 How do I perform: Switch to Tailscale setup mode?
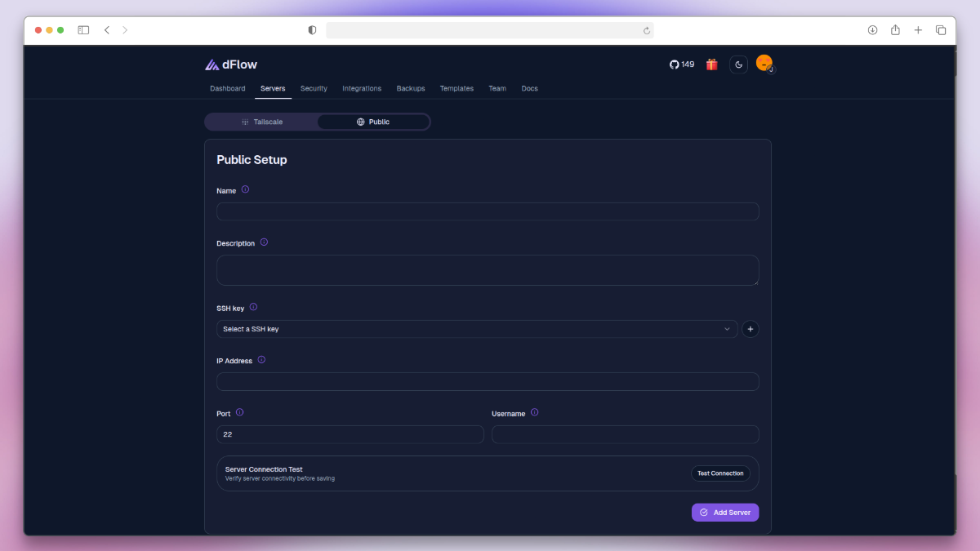tap(261, 122)
